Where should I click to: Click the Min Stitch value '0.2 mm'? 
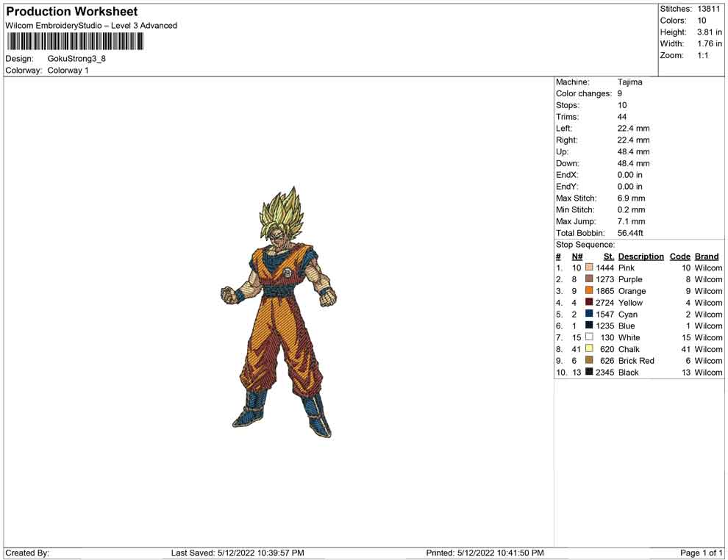[x=632, y=209]
